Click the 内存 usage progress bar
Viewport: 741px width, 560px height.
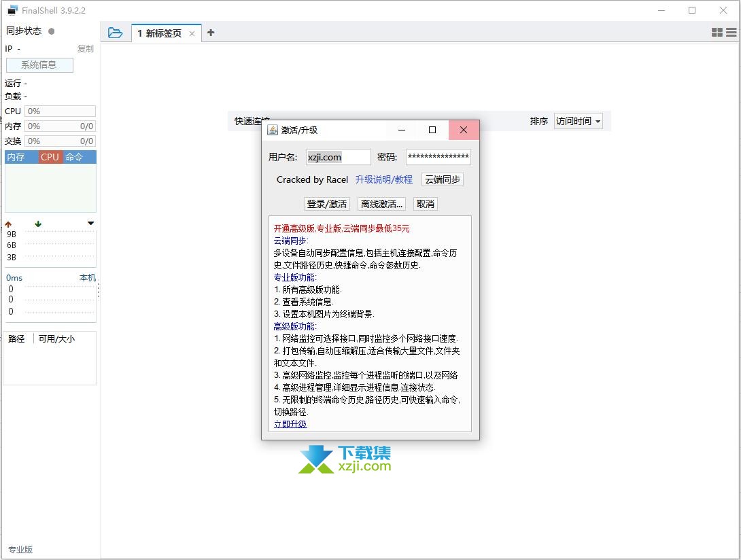click(x=60, y=126)
